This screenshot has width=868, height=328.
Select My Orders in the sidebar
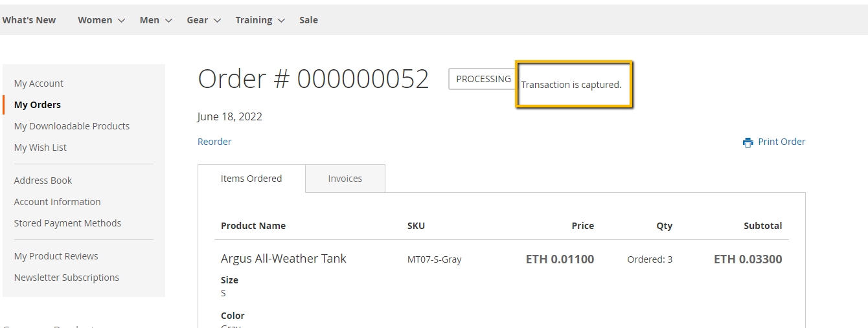point(38,105)
